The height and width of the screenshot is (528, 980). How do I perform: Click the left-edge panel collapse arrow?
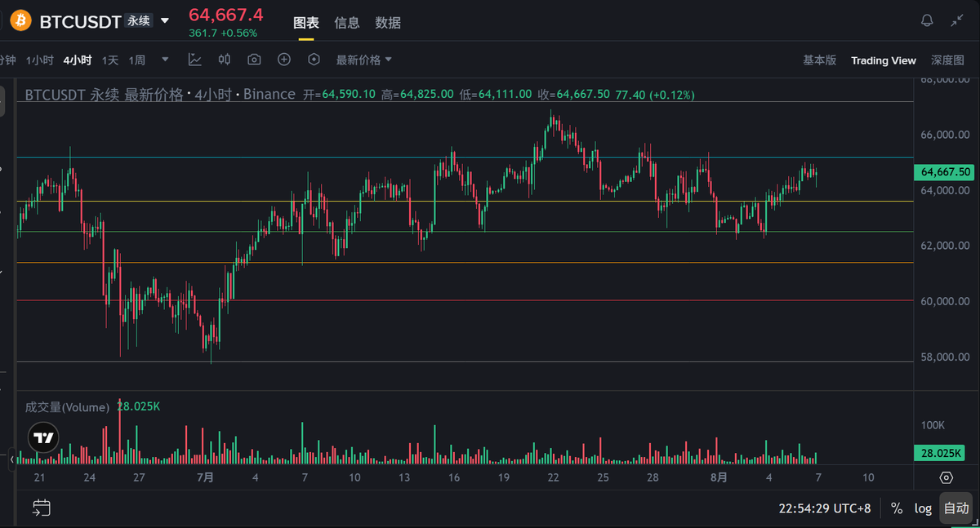click(x=11, y=460)
